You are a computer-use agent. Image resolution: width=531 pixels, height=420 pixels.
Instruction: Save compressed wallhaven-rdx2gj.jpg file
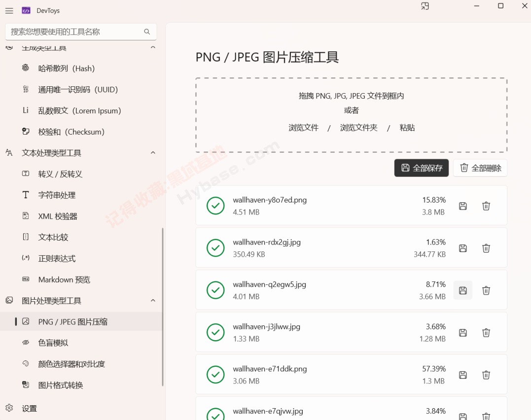tap(463, 248)
